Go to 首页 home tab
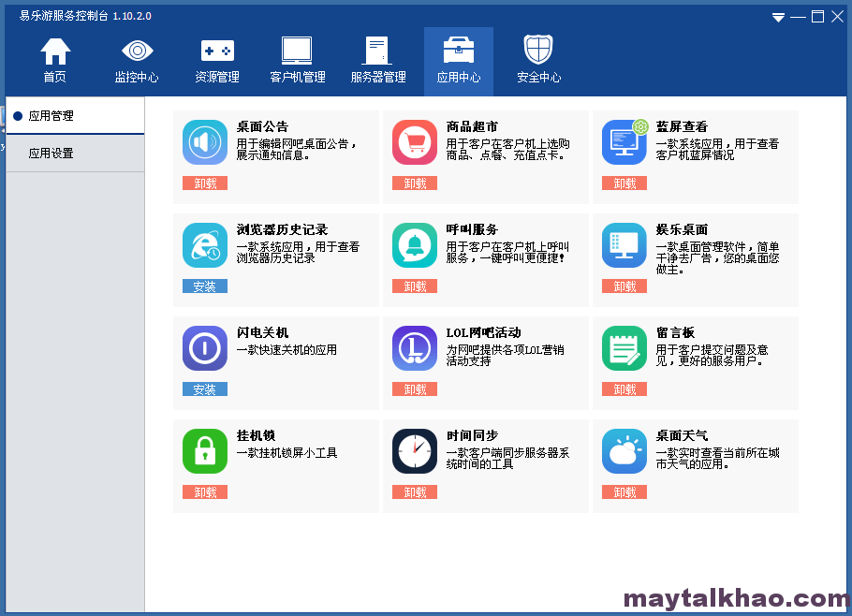852x616 pixels. click(55, 60)
